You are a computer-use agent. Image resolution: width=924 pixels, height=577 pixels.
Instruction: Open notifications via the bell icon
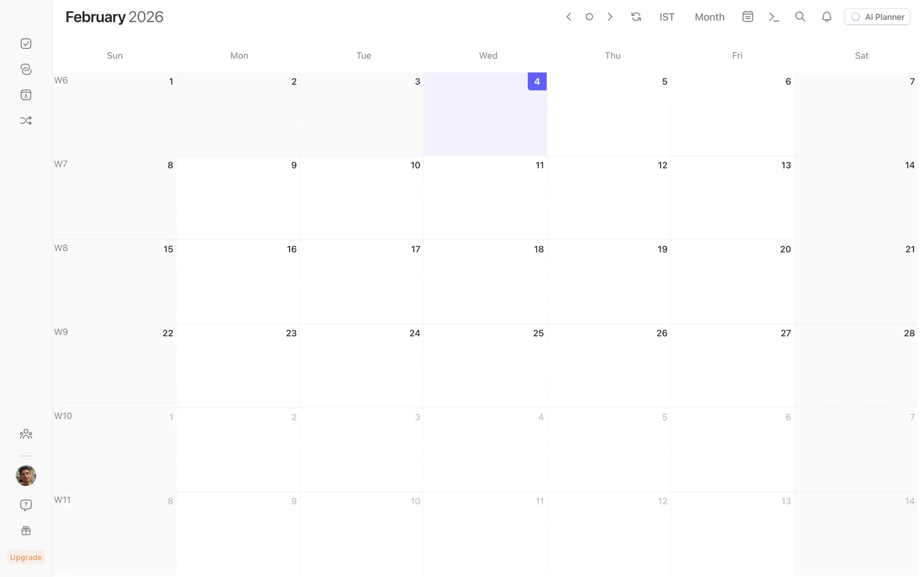[826, 17]
